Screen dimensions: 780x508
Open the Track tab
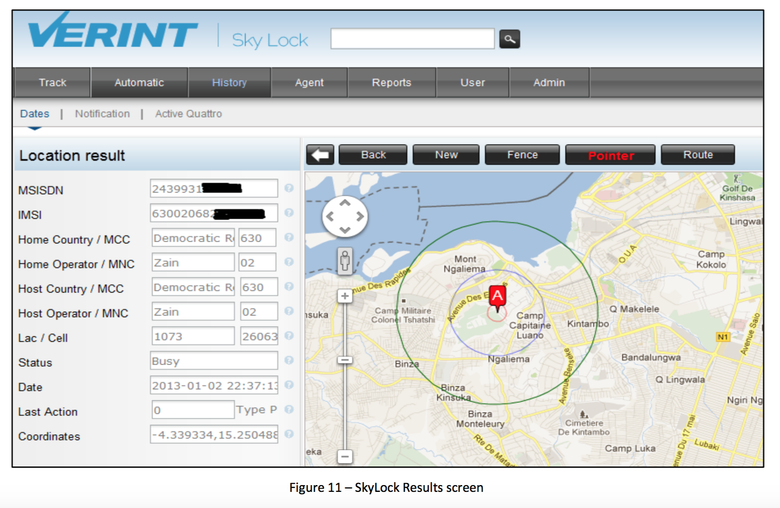point(52,83)
